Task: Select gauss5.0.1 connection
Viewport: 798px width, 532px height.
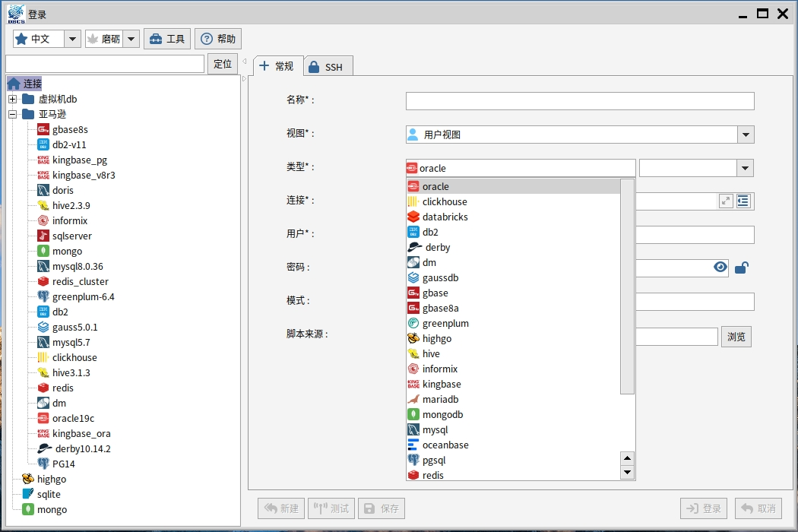Action: coord(67,328)
